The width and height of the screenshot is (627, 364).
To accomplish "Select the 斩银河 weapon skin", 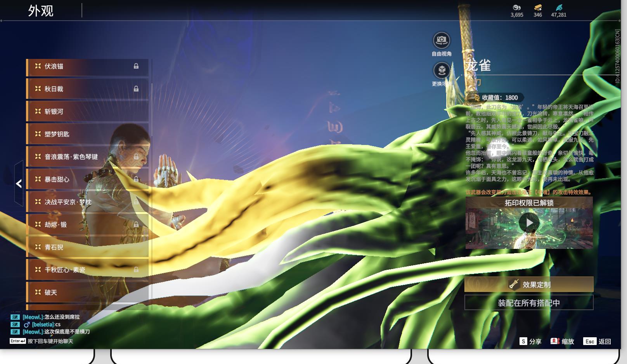I will (87, 111).
